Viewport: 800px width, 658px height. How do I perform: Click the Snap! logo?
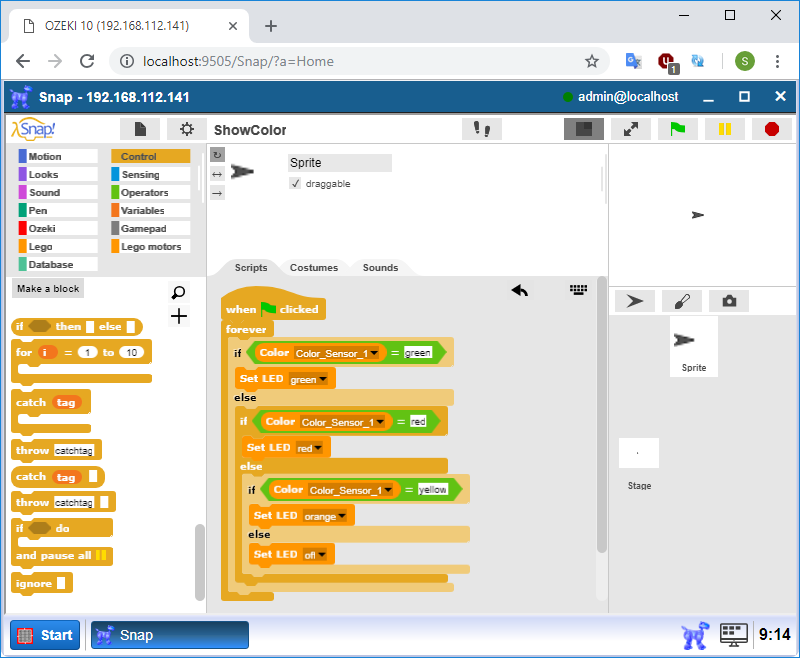(33, 129)
